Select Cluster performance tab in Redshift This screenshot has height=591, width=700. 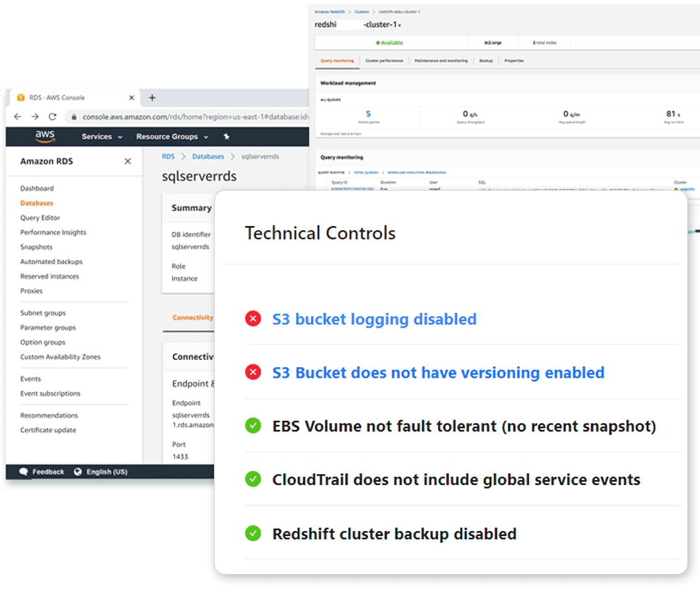point(384,61)
